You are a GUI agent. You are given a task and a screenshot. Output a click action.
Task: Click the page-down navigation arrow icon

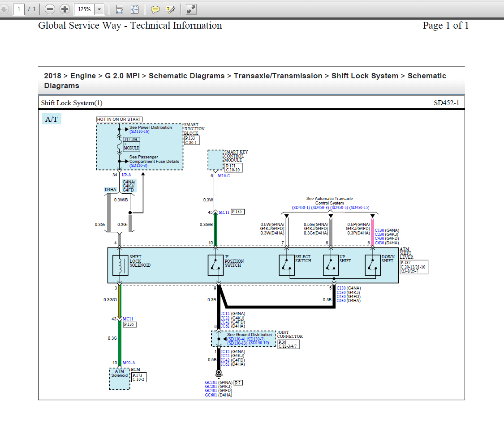[x=4, y=9]
